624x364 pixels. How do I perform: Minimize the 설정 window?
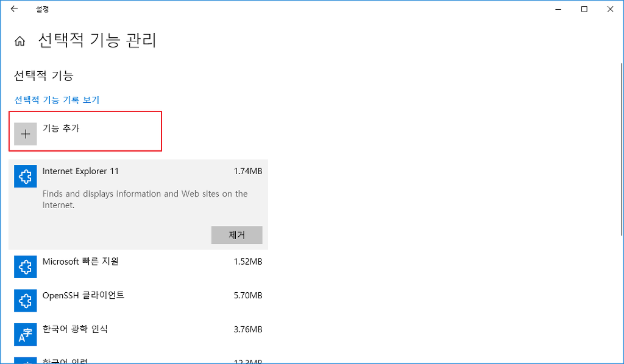point(558,9)
